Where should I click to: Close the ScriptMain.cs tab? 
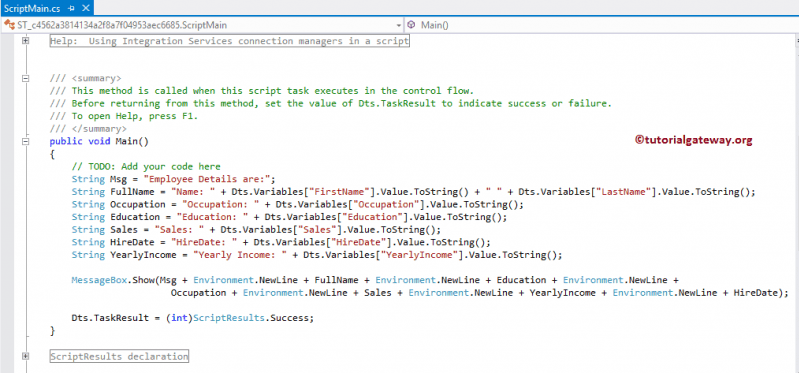85,8
